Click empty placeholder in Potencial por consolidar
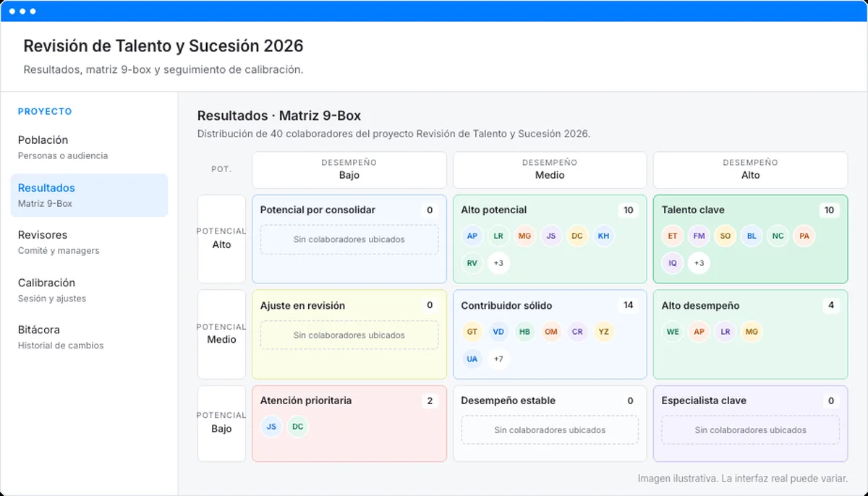Viewport: 868px width, 496px height. coord(349,239)
